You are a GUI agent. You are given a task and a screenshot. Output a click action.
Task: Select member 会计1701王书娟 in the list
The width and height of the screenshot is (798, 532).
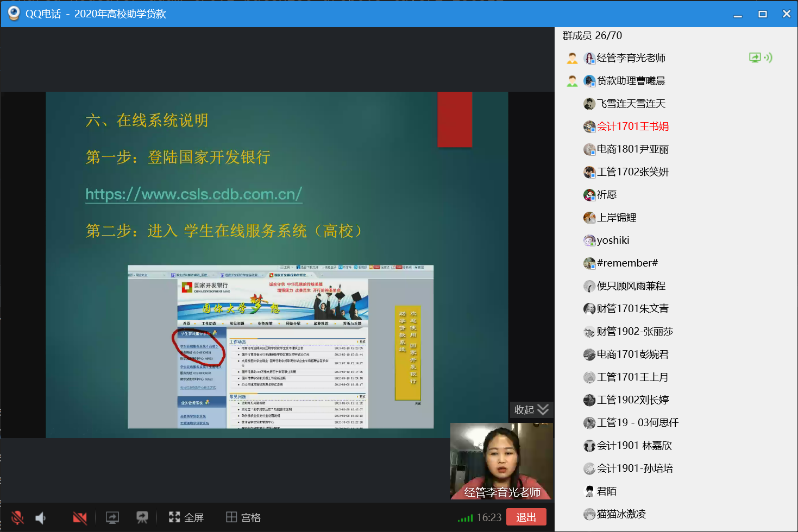(632, 126)
